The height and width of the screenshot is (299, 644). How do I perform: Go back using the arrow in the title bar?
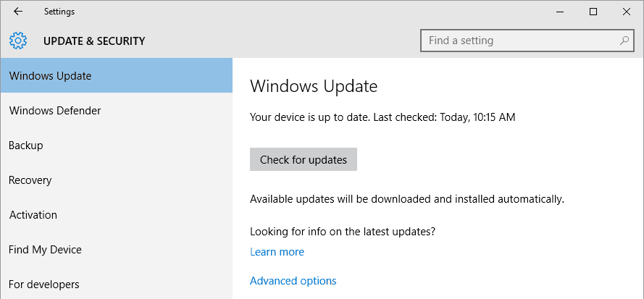coord(18,12)
